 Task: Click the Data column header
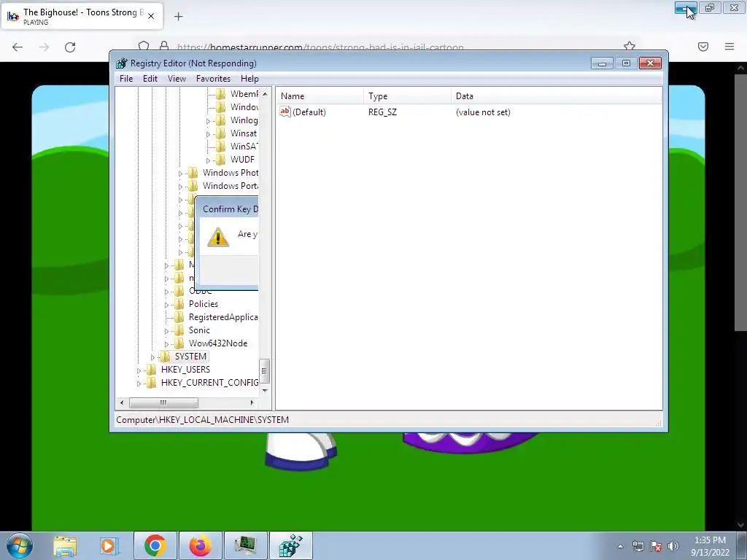pos(557,96)
